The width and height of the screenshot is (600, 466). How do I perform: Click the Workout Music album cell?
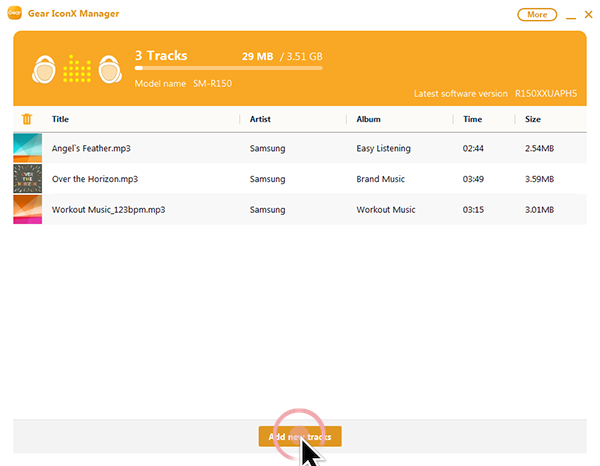coord(386,210)
